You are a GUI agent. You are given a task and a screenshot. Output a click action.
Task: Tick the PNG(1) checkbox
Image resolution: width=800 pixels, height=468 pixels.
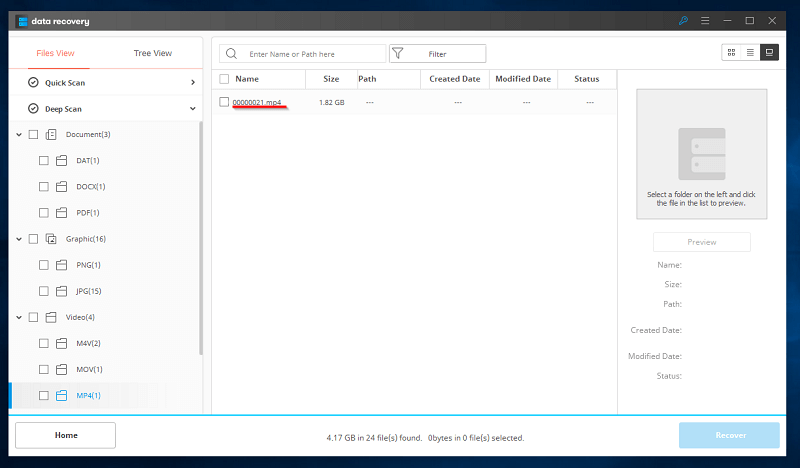(x=44, y=265)
